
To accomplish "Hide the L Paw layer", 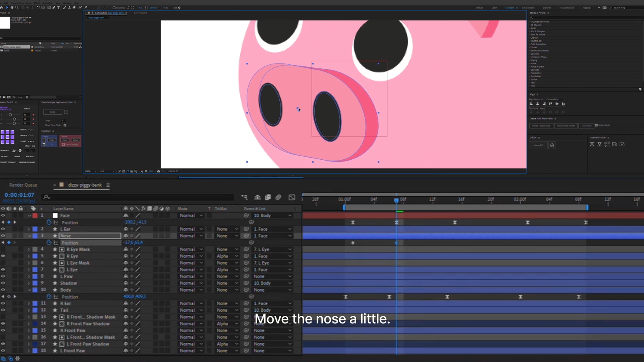I will pos(3,276).
